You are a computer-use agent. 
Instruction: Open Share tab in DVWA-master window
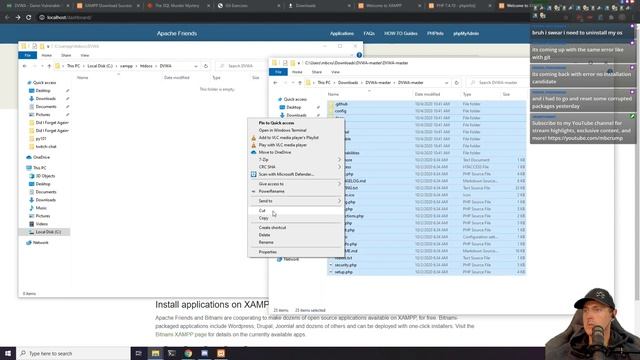click(317, 72)
